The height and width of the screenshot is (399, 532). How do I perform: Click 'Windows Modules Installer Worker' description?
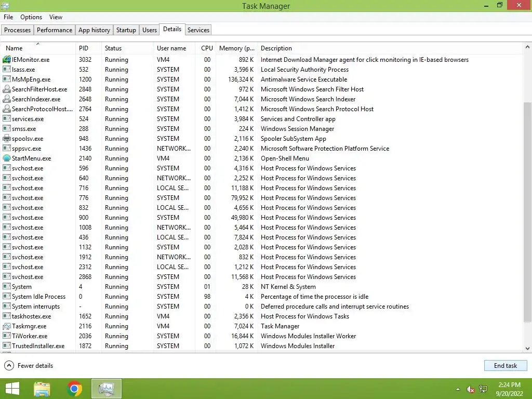tap(308, 336)
